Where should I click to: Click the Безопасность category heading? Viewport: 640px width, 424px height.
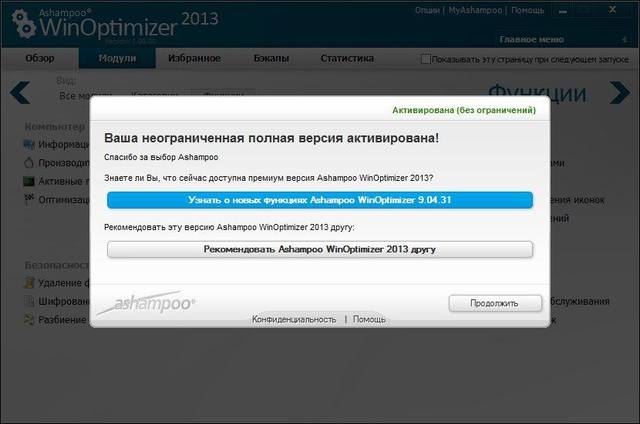click(57, 265)
